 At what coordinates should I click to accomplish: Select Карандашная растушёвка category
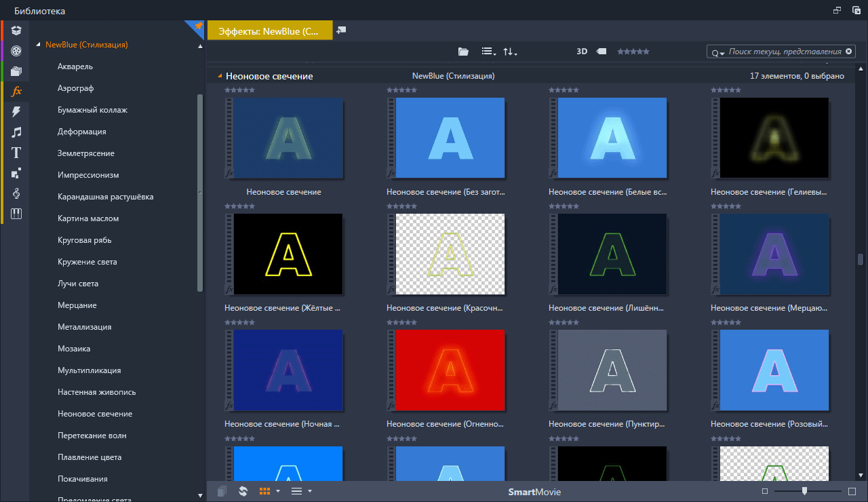[105, 197]
